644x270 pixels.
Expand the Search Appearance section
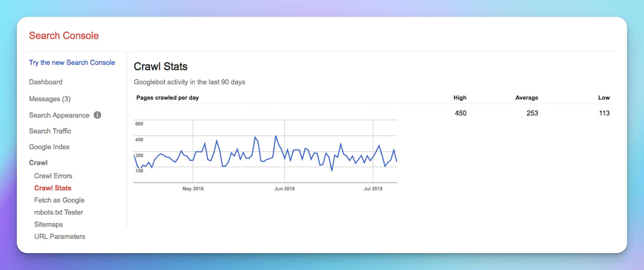click(59, 115)
